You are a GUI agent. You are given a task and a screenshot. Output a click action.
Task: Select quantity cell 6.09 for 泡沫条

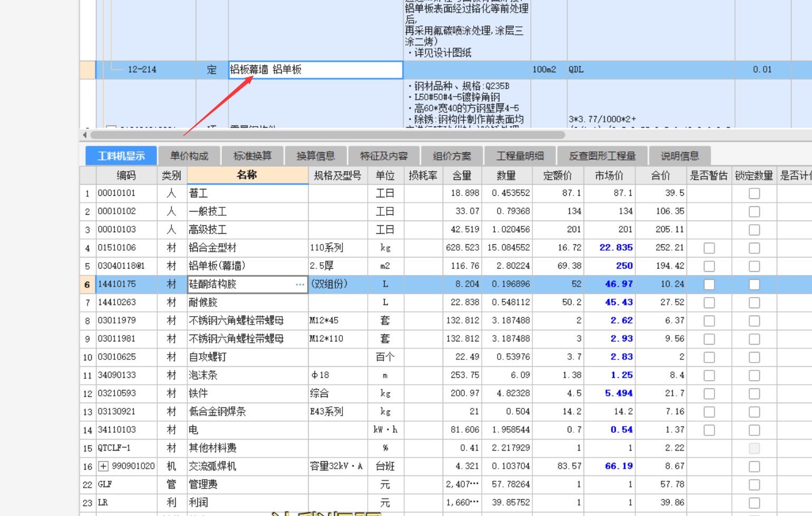(x=507, y=375)
